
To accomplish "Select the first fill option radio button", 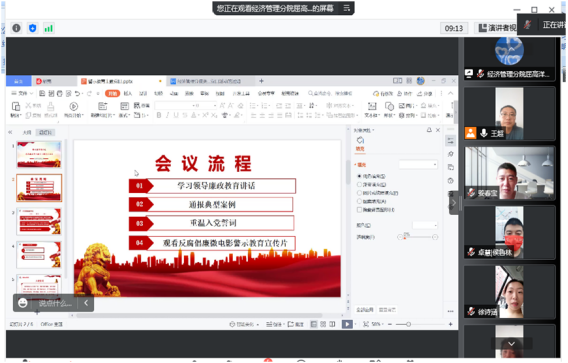I will [359, 176].
